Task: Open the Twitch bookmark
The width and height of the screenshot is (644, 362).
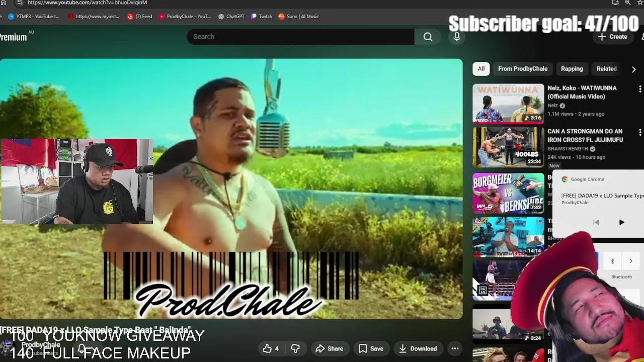Action: click(262, 17)
